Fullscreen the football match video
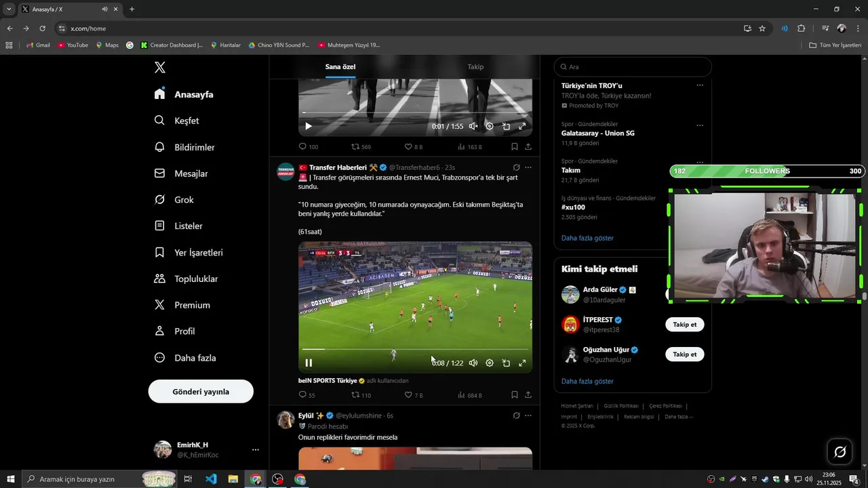Viewport: 868px width, 488px height. pyautogui.click(x=522, y=363)
